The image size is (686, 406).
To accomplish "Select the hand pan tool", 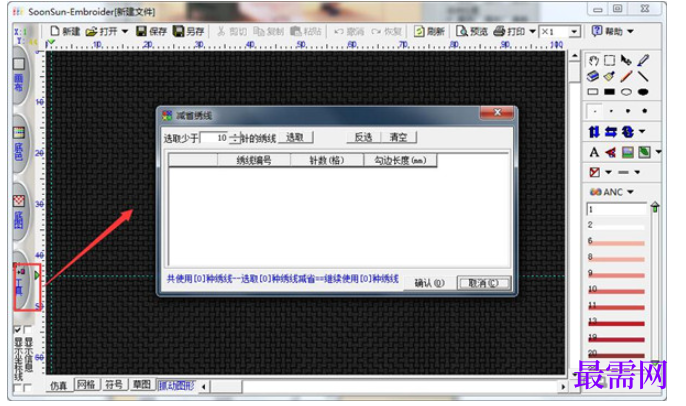I will tap(593, 60).
